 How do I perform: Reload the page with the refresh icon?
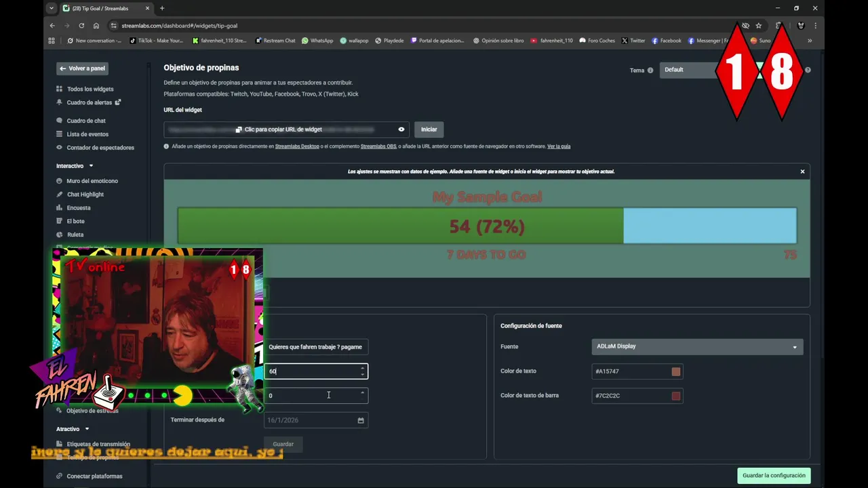click(x=81, y=26)
